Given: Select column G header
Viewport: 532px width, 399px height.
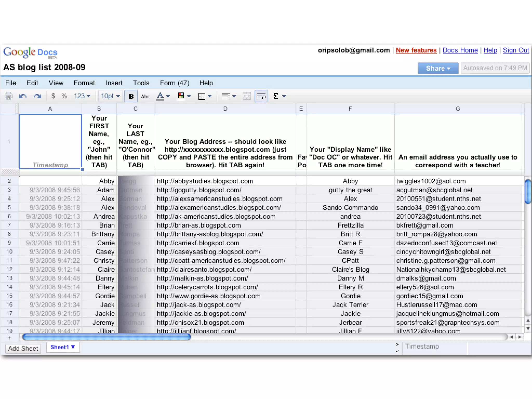Looking at the screenshot, I should 458,109.
